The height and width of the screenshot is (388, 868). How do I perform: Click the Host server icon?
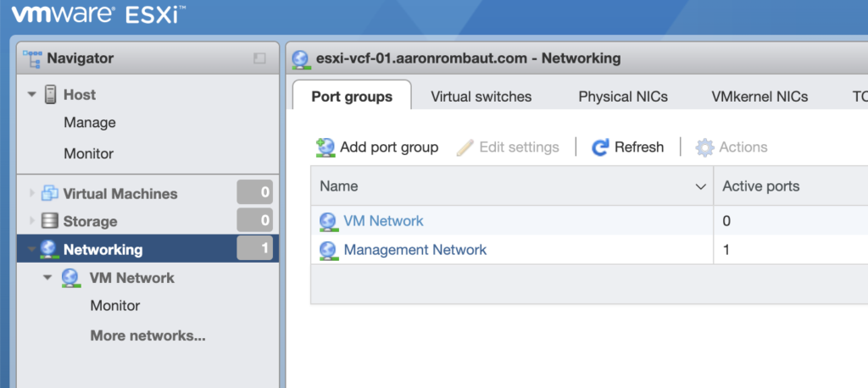(x=51, y=95)
